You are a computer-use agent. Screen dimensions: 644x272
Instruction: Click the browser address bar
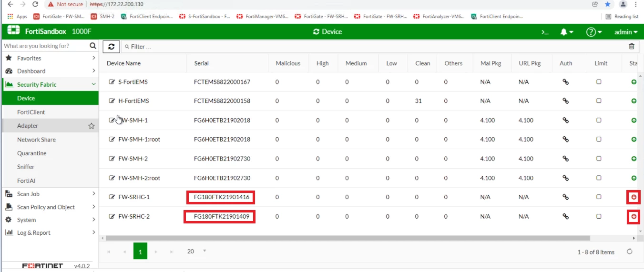[x=315, y=4]
